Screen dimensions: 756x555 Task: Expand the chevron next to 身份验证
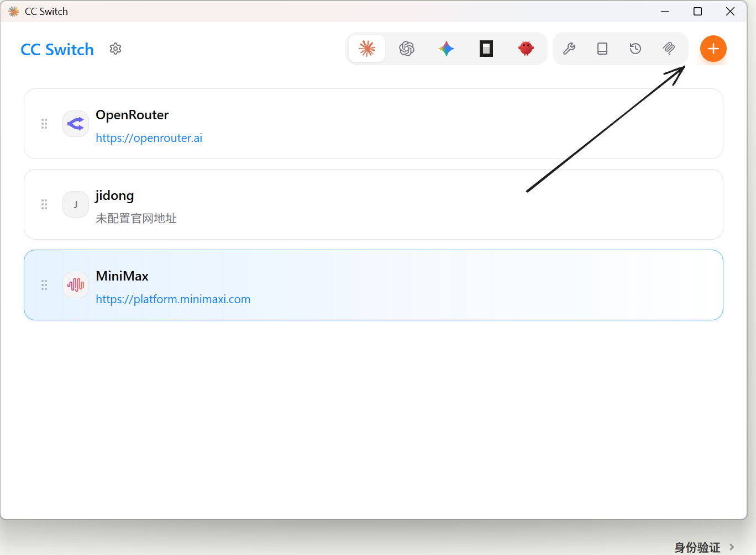[x=732, y=547]
